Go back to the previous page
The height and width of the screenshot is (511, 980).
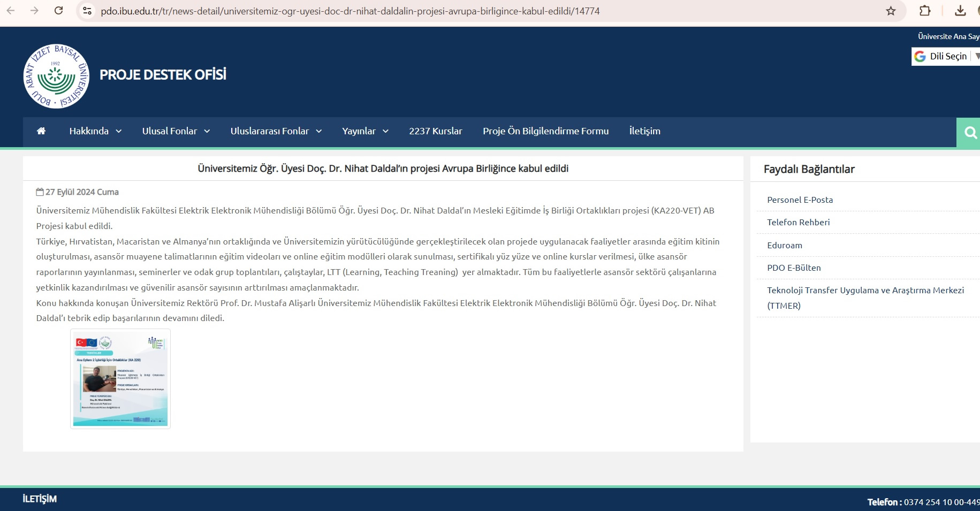[x=11, y=11]
